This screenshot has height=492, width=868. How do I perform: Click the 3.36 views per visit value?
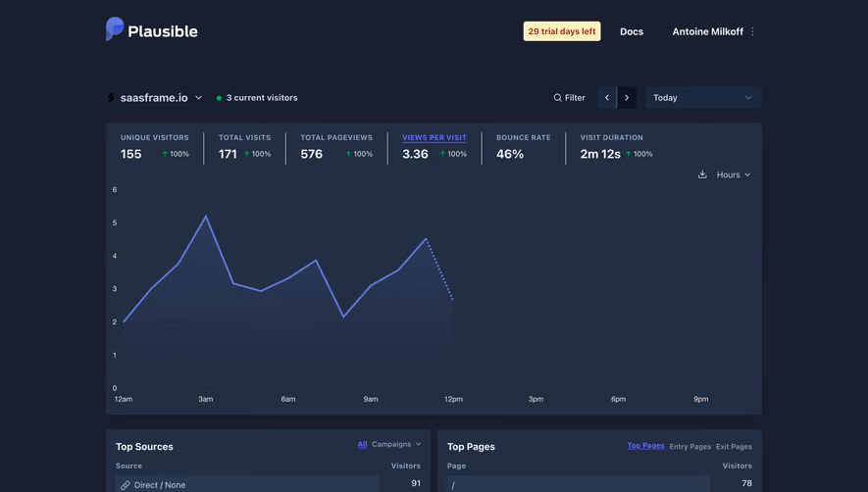pos(415,155)
